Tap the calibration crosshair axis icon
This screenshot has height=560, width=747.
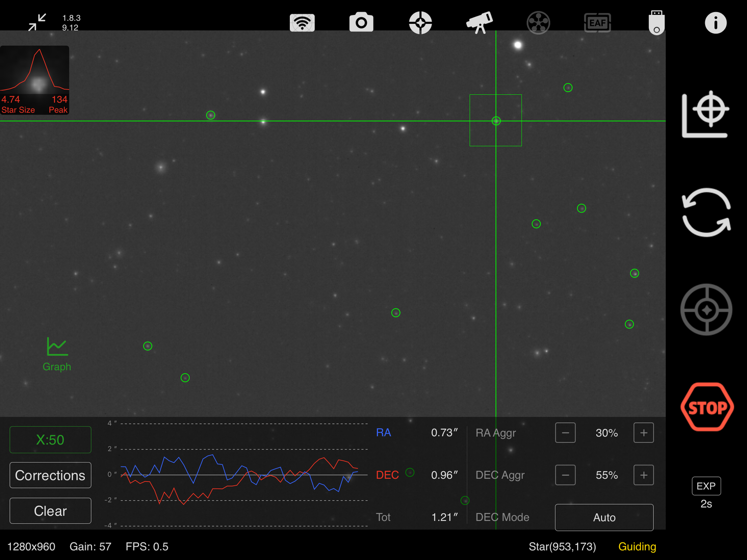(x=706, y=114)
